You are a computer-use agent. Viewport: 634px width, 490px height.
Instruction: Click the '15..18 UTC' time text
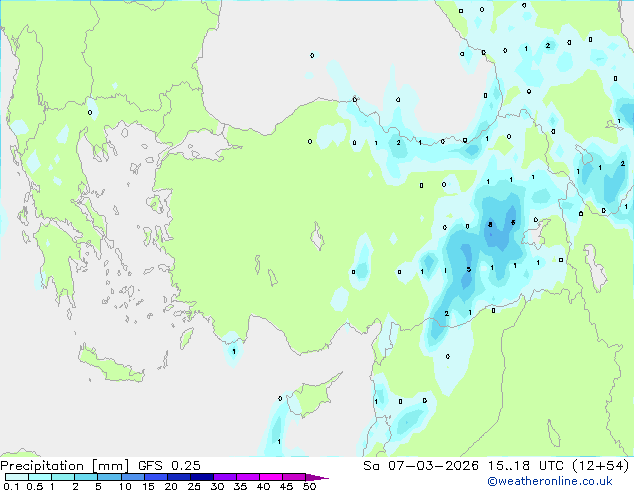click(525, 466)
